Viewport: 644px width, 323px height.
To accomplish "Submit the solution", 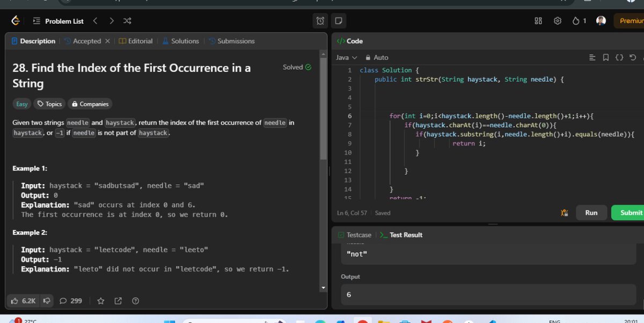I will tap(629, 212).
